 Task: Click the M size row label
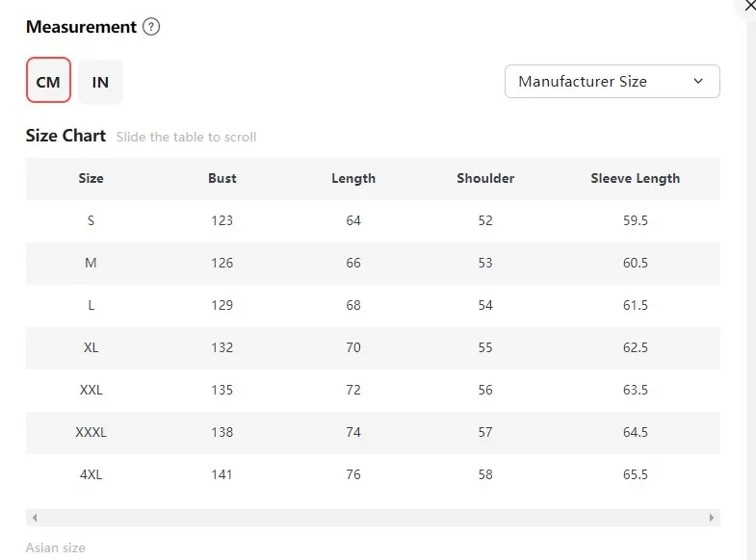(91, 263)
